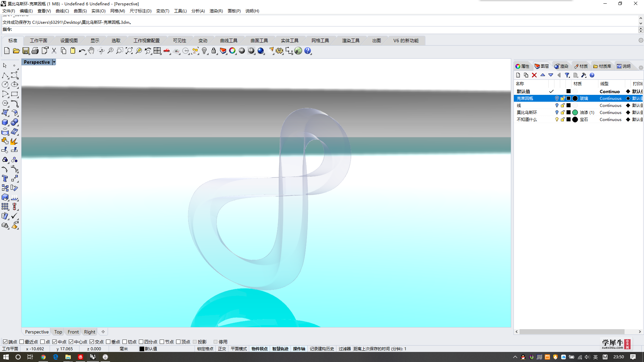The image size is (644, 362).
Task: Click the Hide objects light bulb toolbar icon
Action: point(204,51)
